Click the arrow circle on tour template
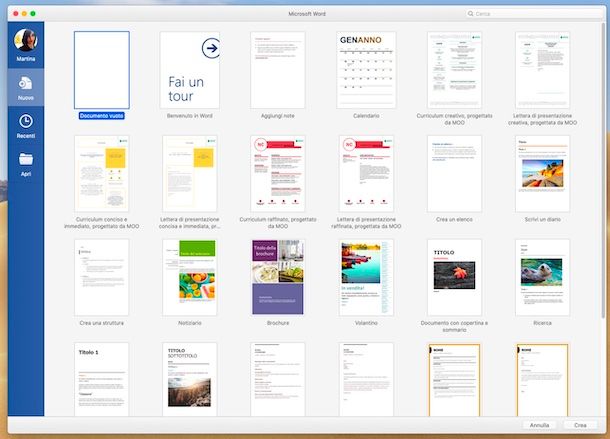Image resolution: width=610 pixels, height=439 pixels. point(210,48)
